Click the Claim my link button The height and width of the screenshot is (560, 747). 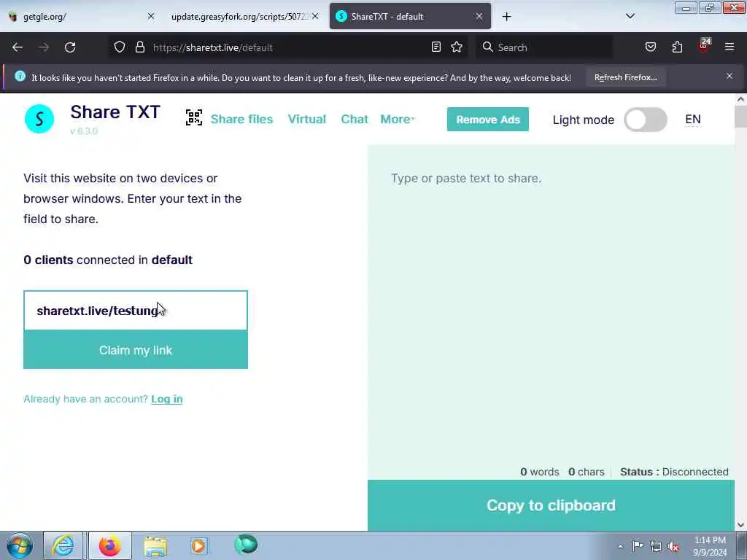(136, 350)
